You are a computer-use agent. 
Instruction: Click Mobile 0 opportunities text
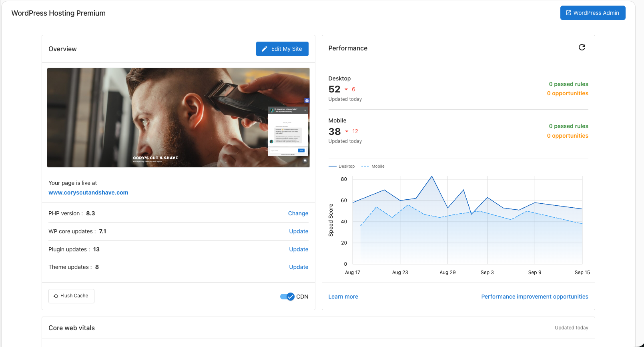click(x=568, y=136)
